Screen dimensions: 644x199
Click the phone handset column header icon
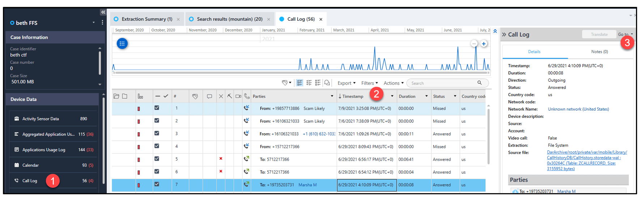tap(247, 96)
